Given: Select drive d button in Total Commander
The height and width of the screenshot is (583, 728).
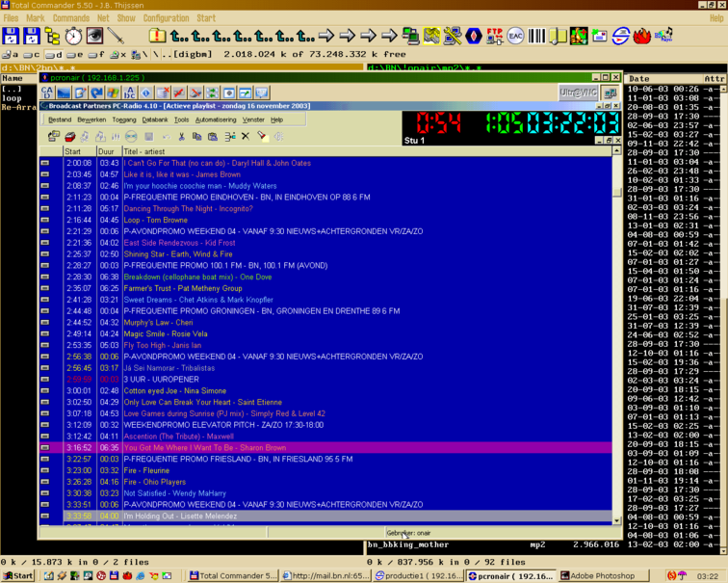Looking at the screenshot, I should pos(53,55).
